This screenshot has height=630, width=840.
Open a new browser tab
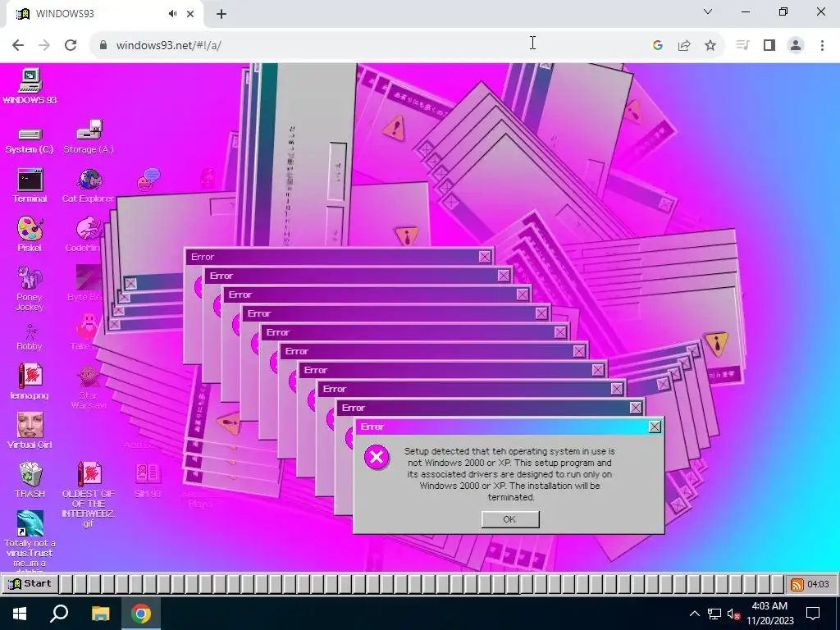221,15
